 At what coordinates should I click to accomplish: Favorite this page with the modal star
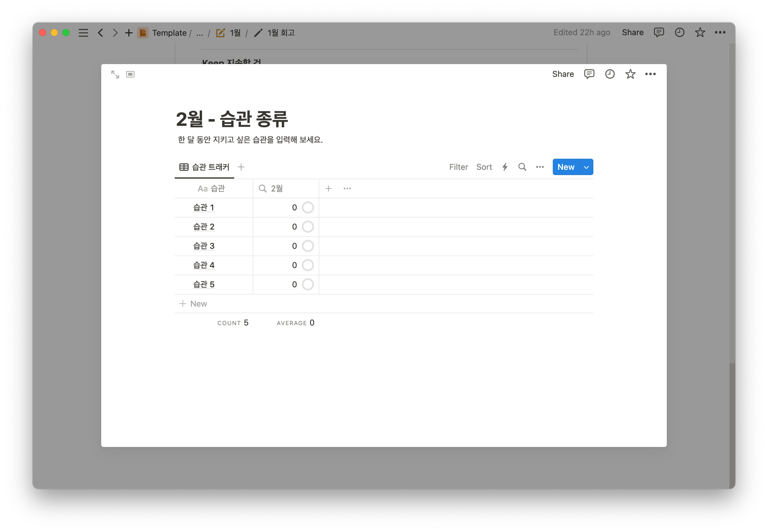(630, 74)
